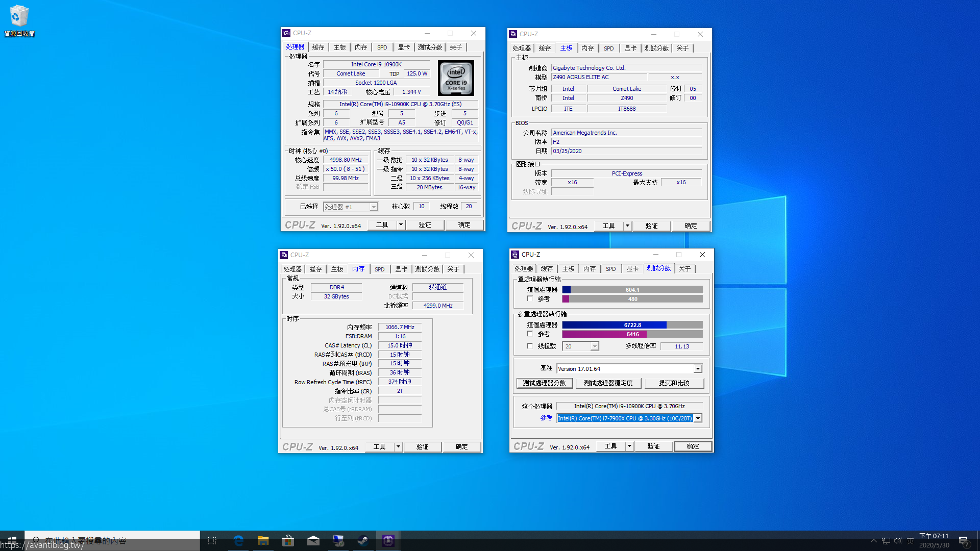Close the CPU-Z memory window

coord(471,255)
